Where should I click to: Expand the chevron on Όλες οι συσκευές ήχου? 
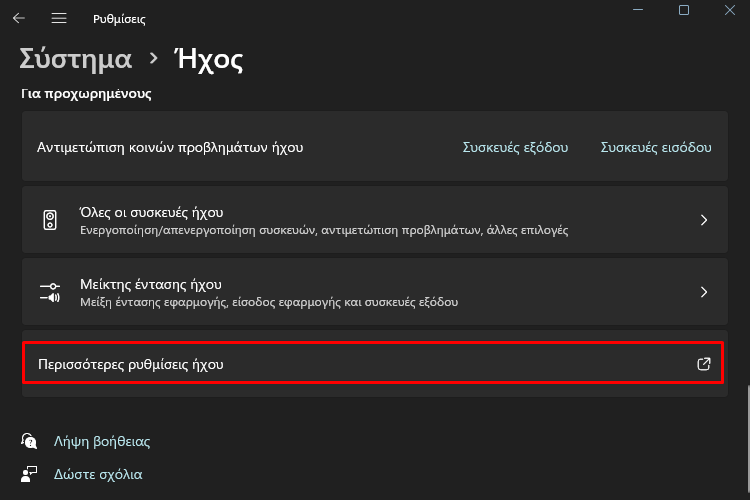(x=704, y=220)
